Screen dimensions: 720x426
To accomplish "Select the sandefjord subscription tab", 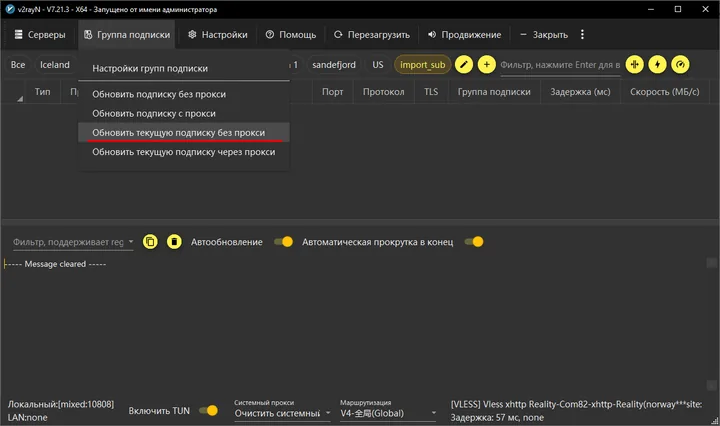I will click(x=334, y=65).
